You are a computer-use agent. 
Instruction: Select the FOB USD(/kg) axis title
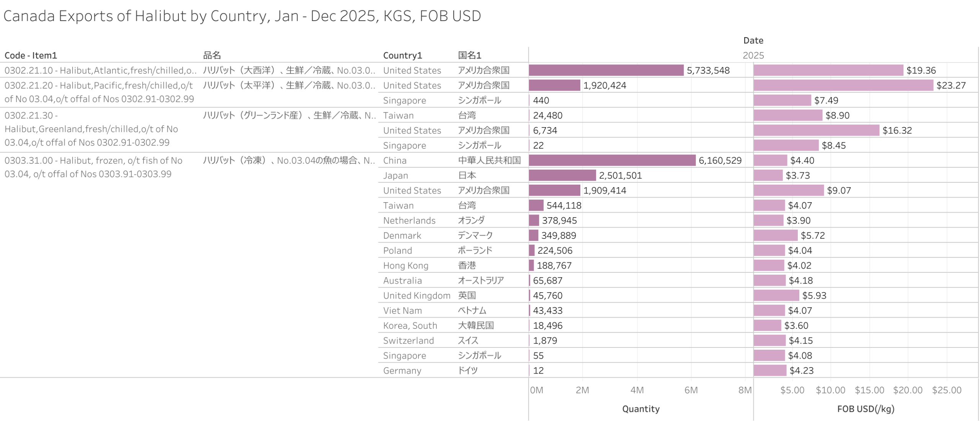(865, 408)
